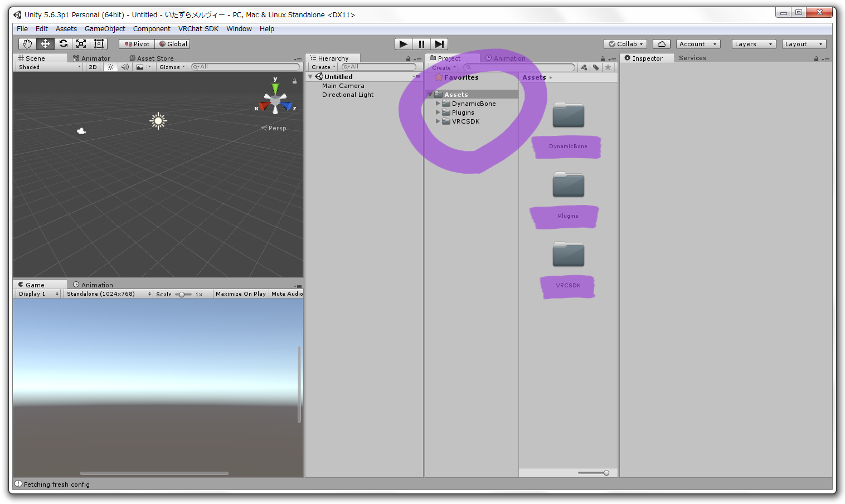The height and width of the screenshot is (504, 845).
Task: Click the green Y axis of gizmo
Action: coord(275,89)
